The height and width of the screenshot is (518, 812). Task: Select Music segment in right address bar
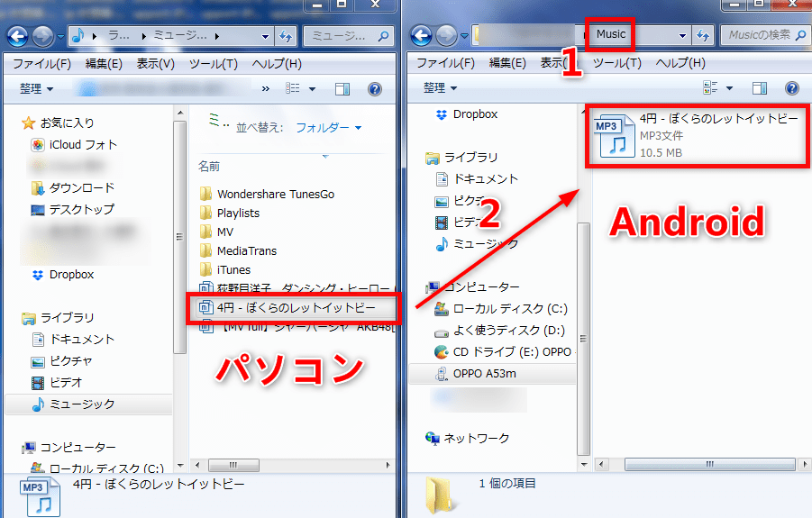(610, 34)
